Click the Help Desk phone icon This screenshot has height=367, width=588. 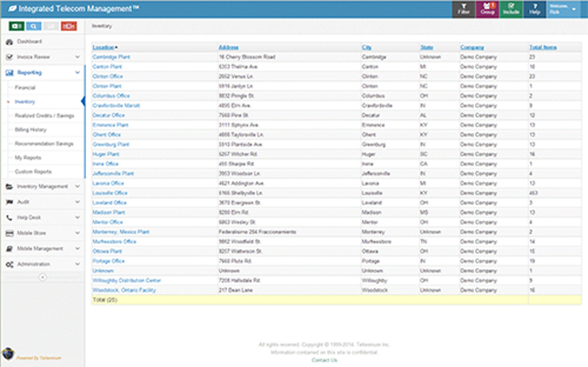9,218
